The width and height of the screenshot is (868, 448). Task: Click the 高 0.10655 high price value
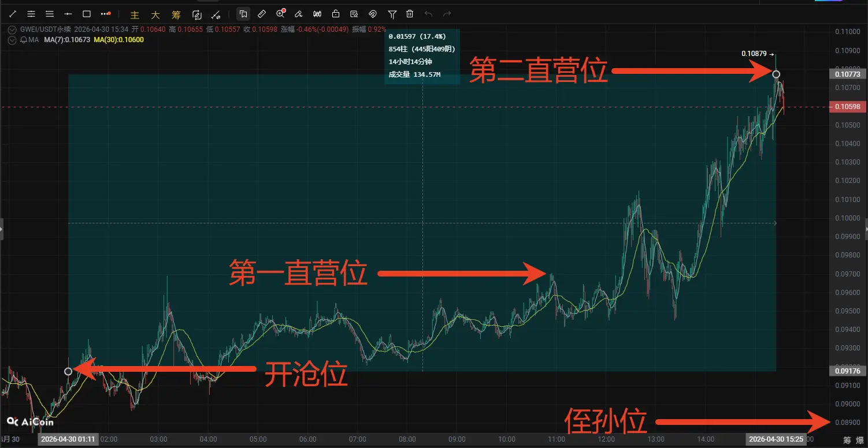(185, 29)
